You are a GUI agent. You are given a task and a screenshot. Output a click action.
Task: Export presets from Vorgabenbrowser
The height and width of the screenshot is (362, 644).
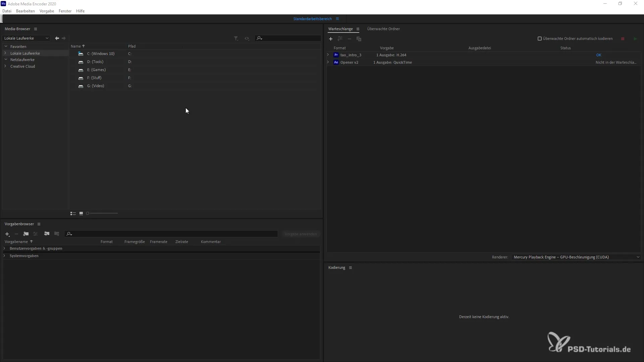(x=57, y=234)
